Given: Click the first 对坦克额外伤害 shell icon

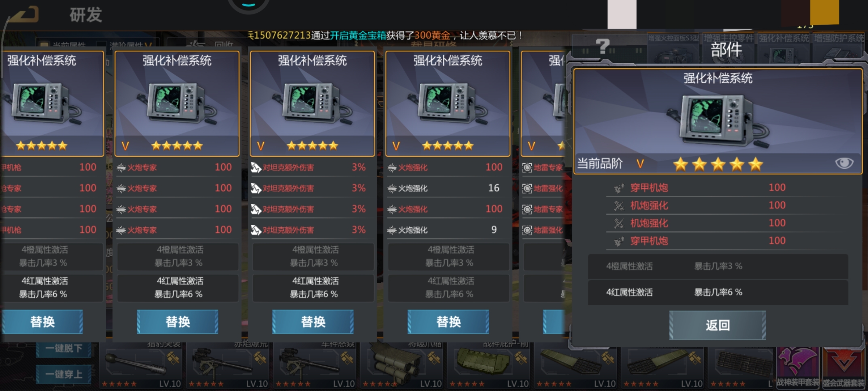Looking at the screenshot, I should [256, 167].
